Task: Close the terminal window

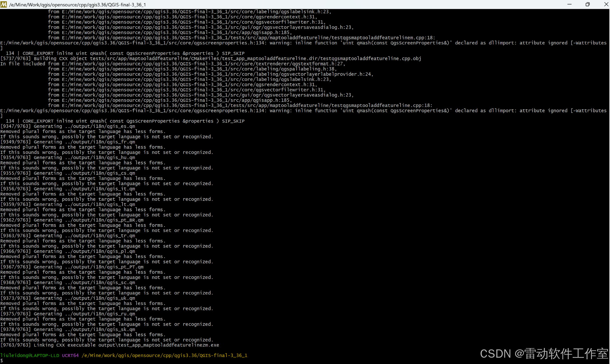Action: coord(606,4)
